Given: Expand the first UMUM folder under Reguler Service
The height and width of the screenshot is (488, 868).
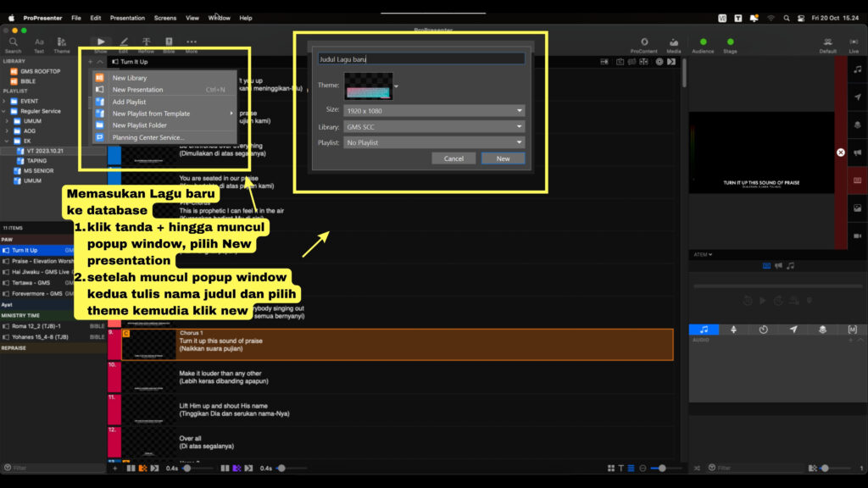Looking at the screenshot, I should [x=7, y=121].
